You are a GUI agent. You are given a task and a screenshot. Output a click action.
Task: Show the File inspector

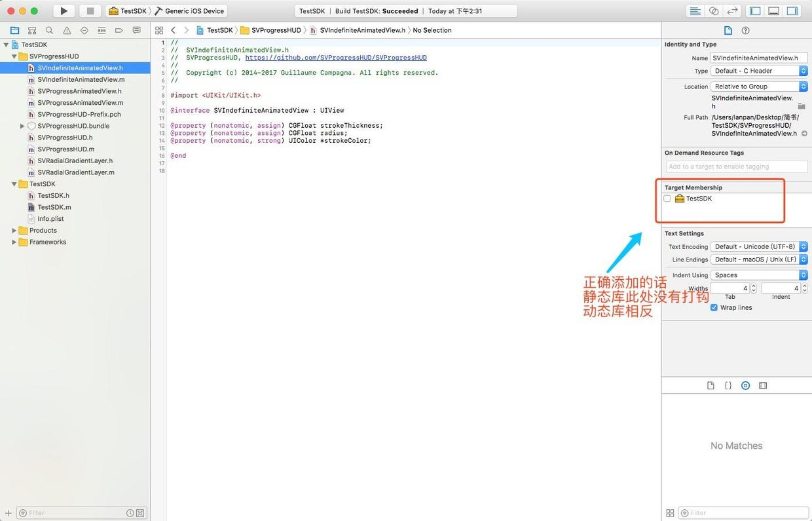pyautogui.click(x=728, y=30)
